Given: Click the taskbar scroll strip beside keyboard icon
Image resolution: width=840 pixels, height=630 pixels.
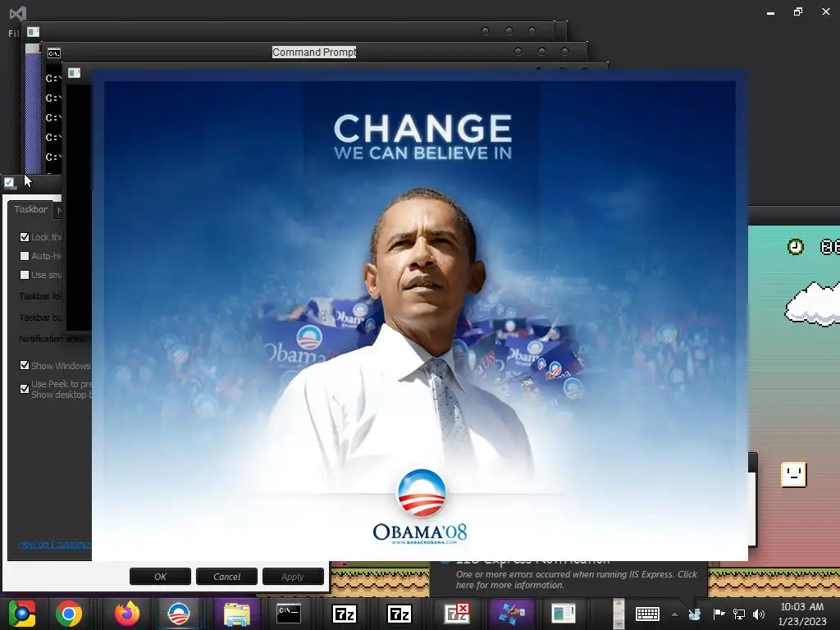Looking at the screenshot, I should point(619,614).
